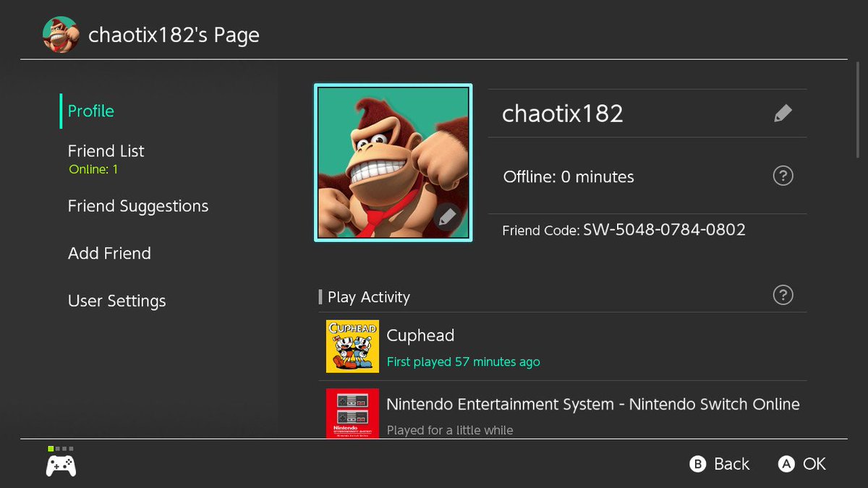Select the Cuphead game thumbnail

[x=352, y=346]
